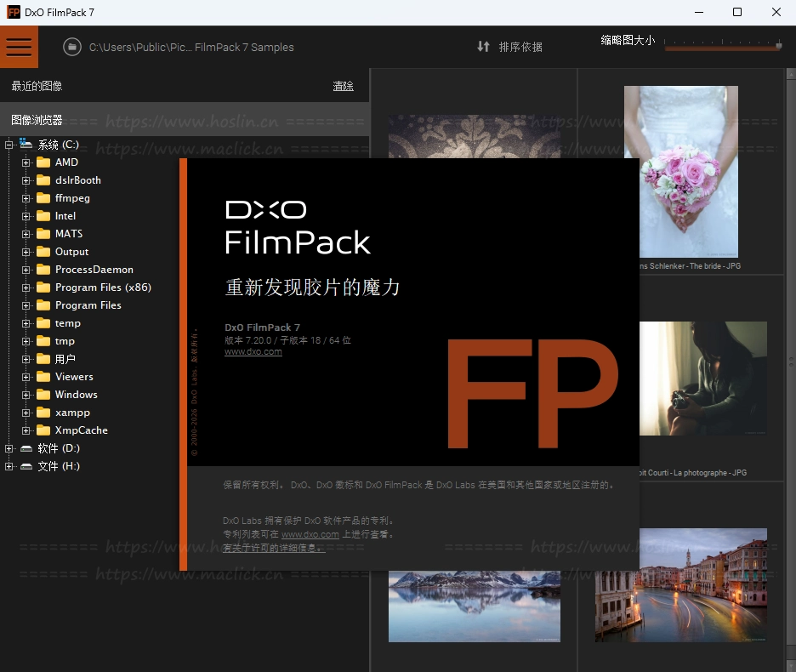Click the ProcessDaemon folder icon
Viewport: 796px width, 672px height.
[43, 269]
